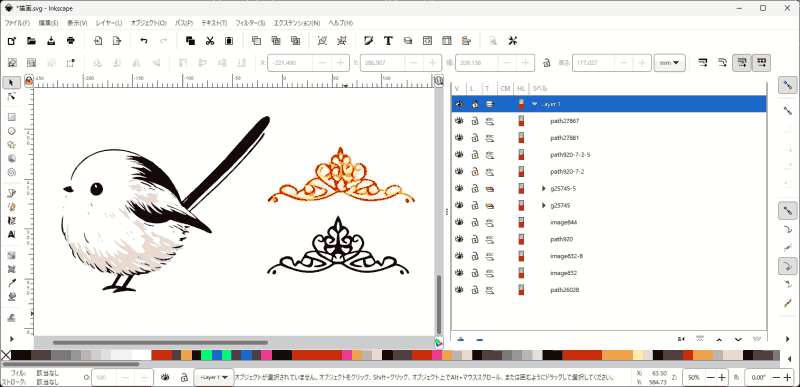The width and height of the screenshot is (800, 387).
Task: Open the mm units dropdown
Action: pyautogui.click(x=669, y=63)
